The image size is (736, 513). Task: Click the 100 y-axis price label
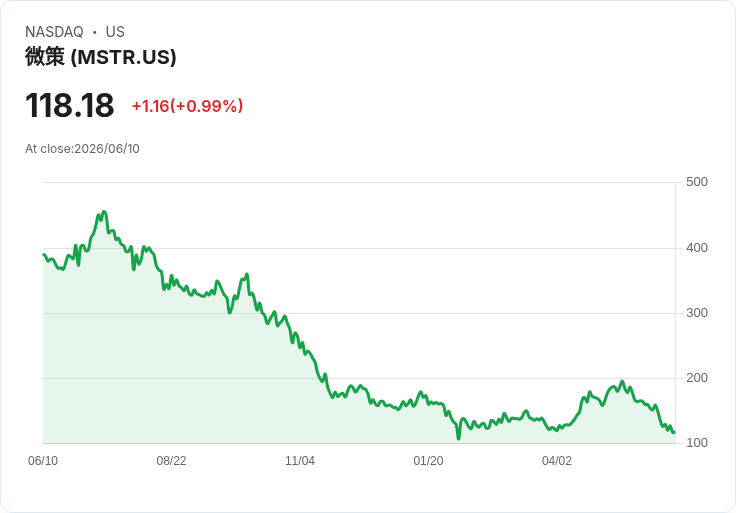(697, 443)
